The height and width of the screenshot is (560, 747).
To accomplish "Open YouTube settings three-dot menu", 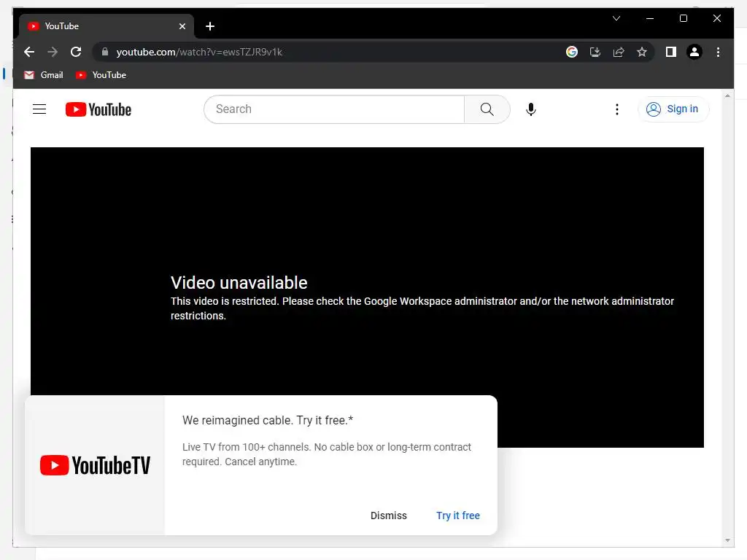I will (617, 109).
